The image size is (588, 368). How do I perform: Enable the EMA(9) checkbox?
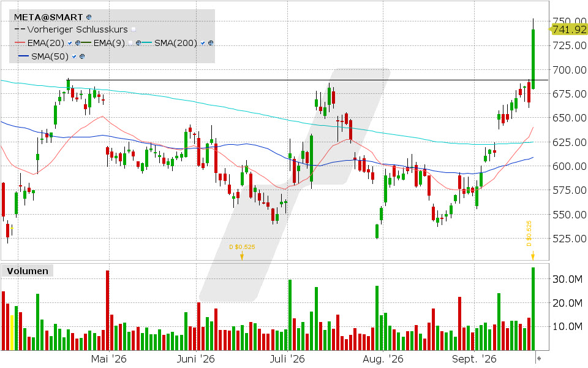(130, 43)
